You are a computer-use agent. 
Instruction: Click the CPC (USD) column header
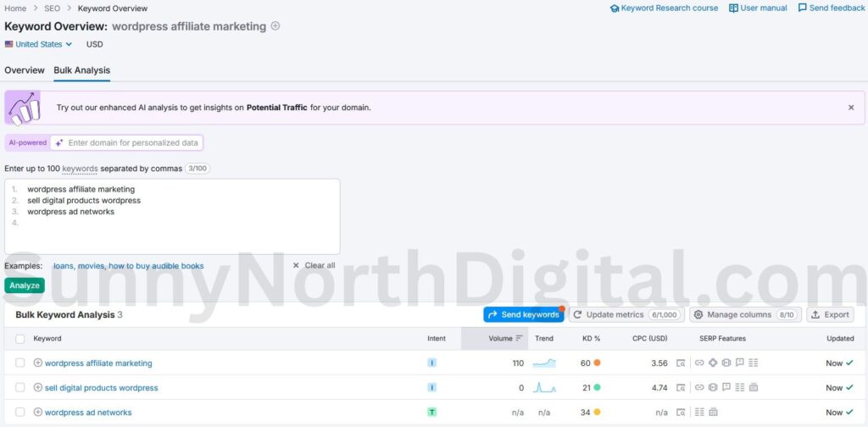tap(650, 339)
